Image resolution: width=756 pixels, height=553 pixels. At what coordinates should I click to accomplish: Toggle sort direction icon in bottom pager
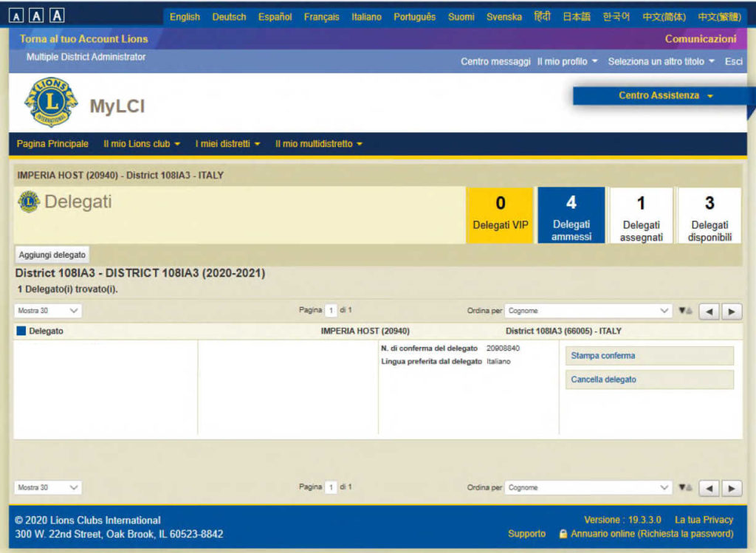685,488
